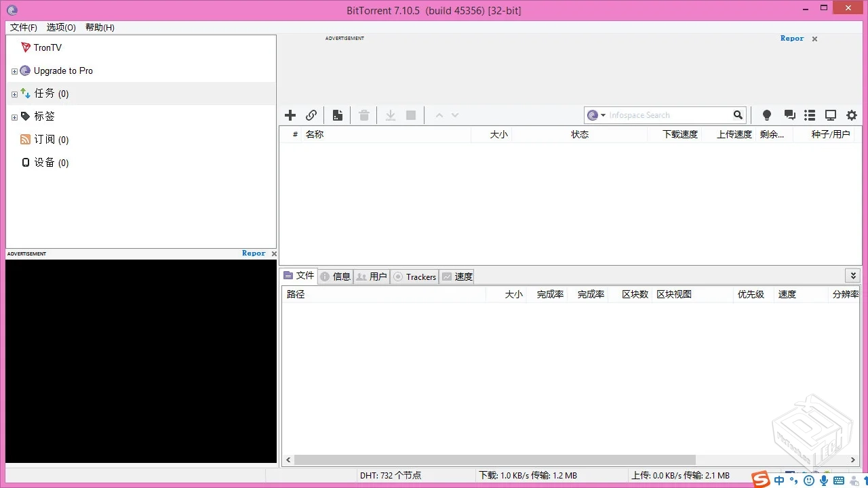The image size is (868, 488).
Task: Click the stop torrent square icon
Action: [410, 115]
